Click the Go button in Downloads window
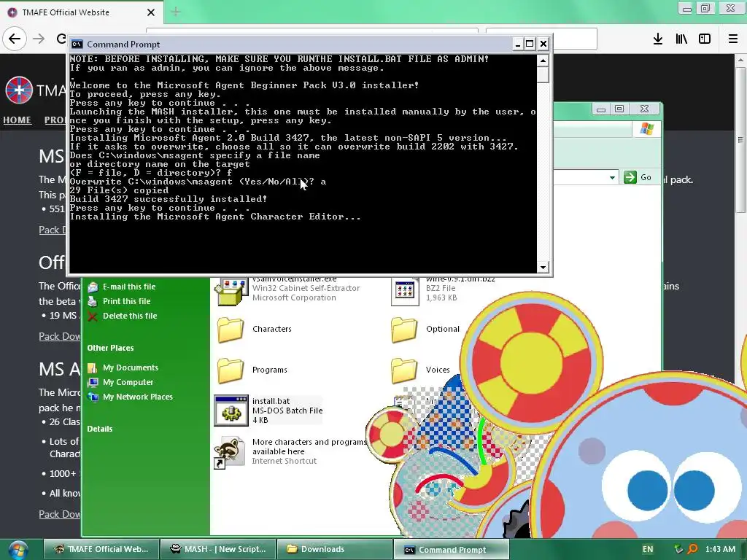Image resolution: width=747 pixels, height=560 pixels. click(638, 177)
